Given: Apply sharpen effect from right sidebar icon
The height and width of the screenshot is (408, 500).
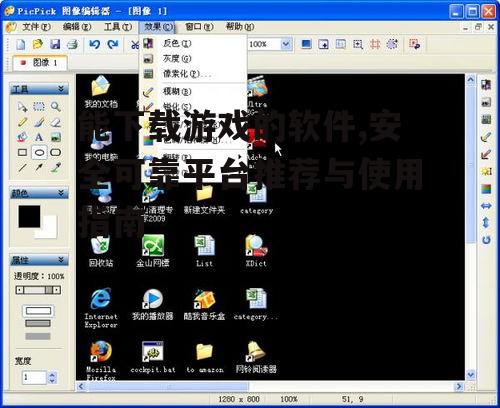Looking at the screenshot, I should 486,154.
